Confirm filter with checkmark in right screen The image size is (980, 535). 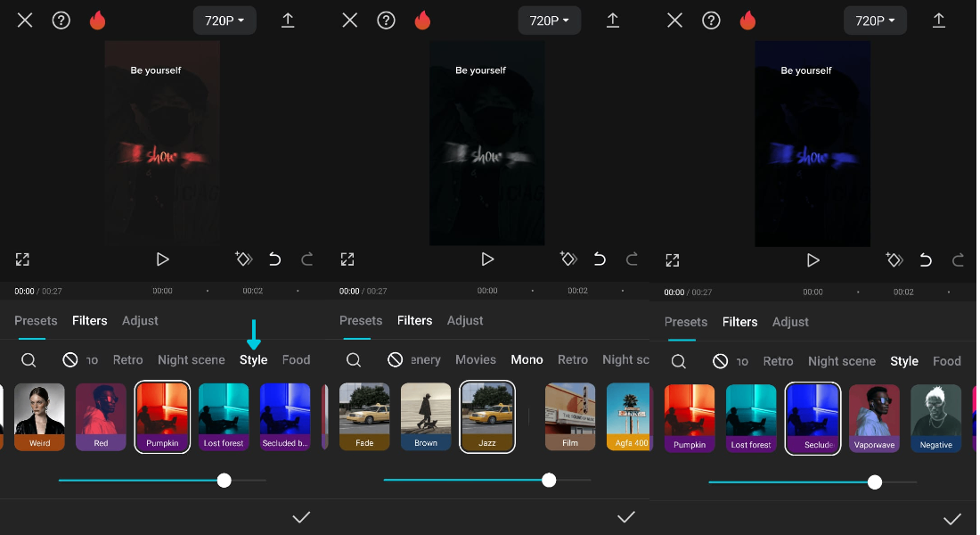pos(952,519)
